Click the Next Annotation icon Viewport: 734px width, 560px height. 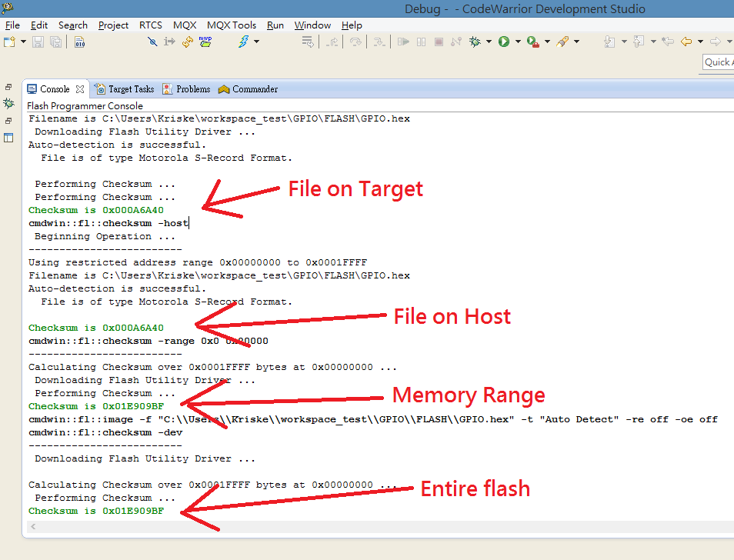tap(609, 42)
